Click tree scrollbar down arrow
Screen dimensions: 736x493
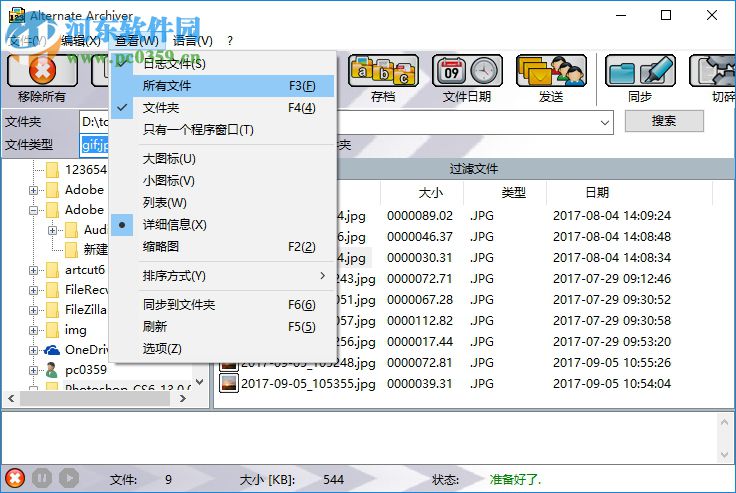[x=199, y=382]
